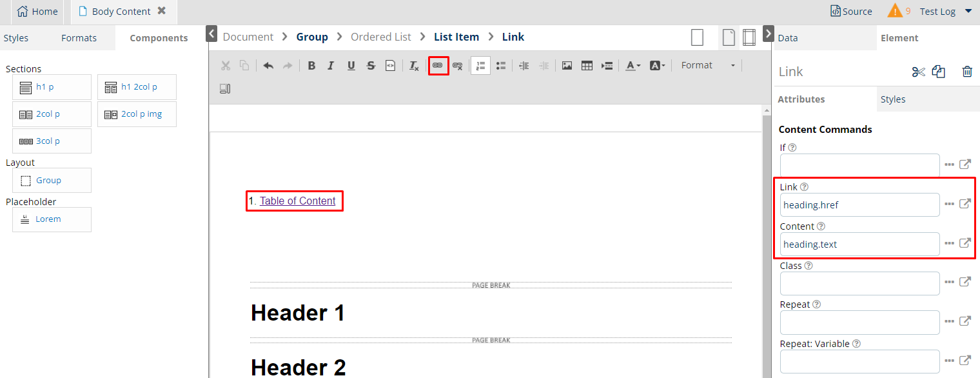
Task: Cut the element with scissors icon
Action: tap(918, 72)
